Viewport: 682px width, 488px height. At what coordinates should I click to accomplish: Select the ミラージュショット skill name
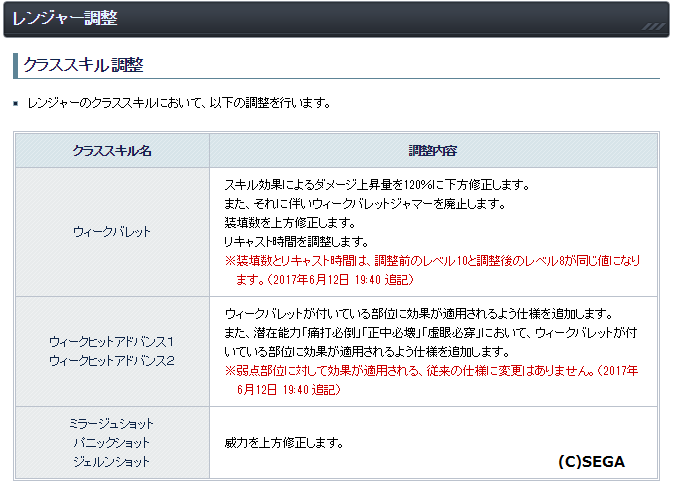pos(112,424)
